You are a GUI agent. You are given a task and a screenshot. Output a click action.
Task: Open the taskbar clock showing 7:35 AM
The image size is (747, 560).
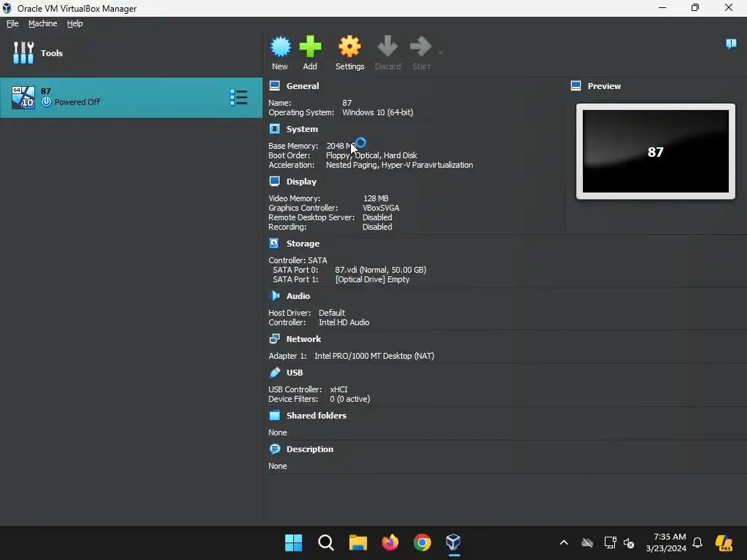pos(666,542)
